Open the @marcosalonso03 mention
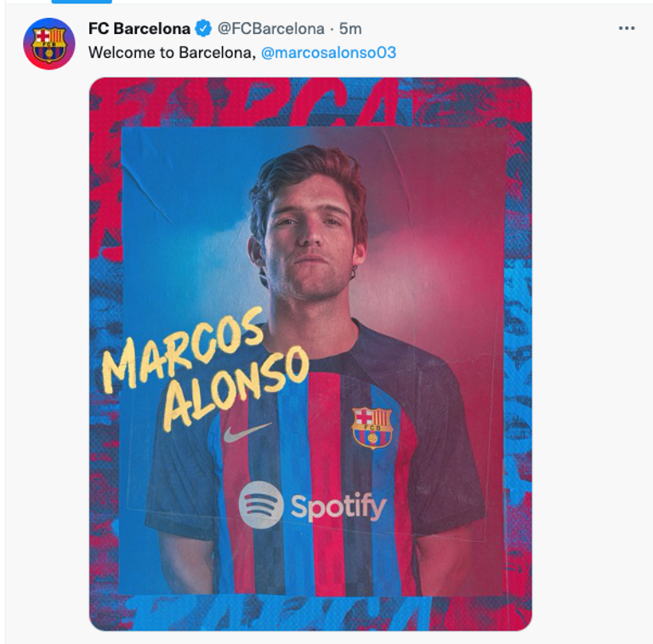This screenshot has width=653, height=644. click(328, 53)
